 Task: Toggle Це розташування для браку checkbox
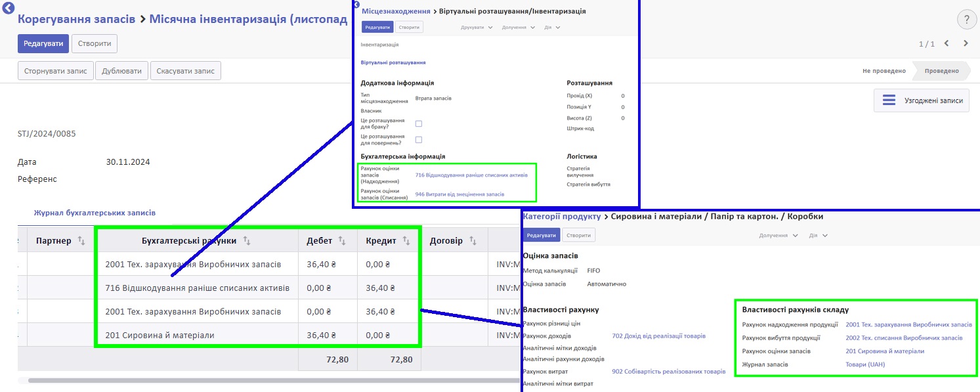tap(418, 123)
